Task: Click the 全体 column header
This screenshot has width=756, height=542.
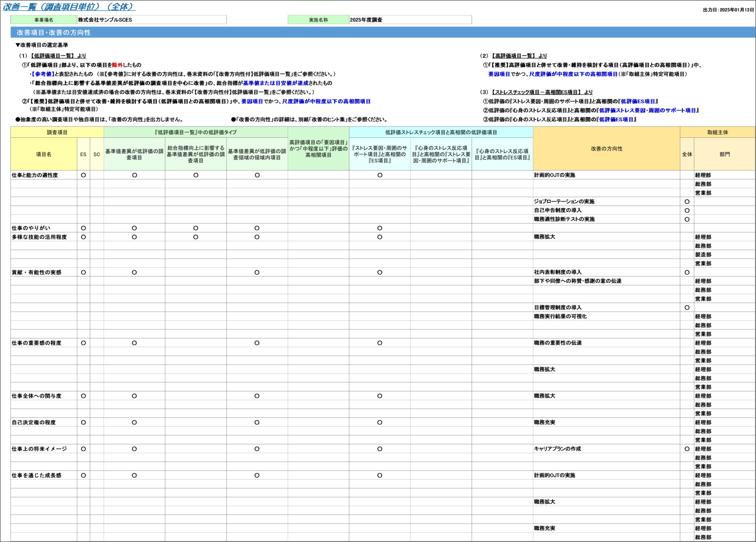Action: click(x=687, y=154)
